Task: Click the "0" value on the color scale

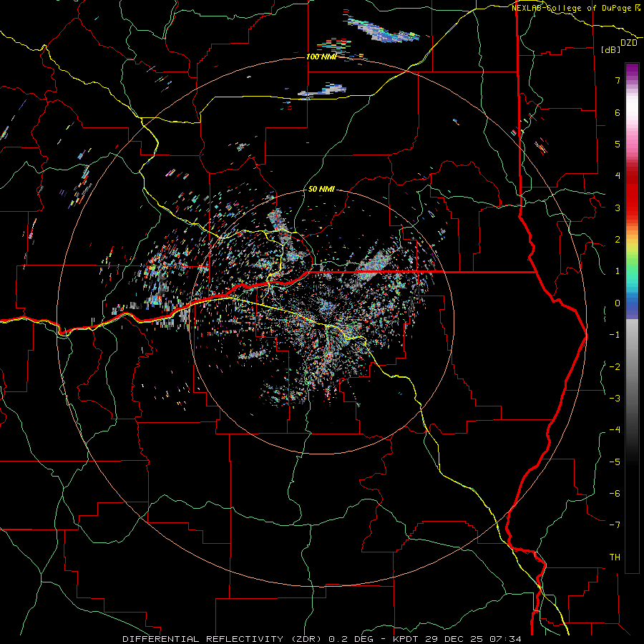Action: [x=618, y=303]
